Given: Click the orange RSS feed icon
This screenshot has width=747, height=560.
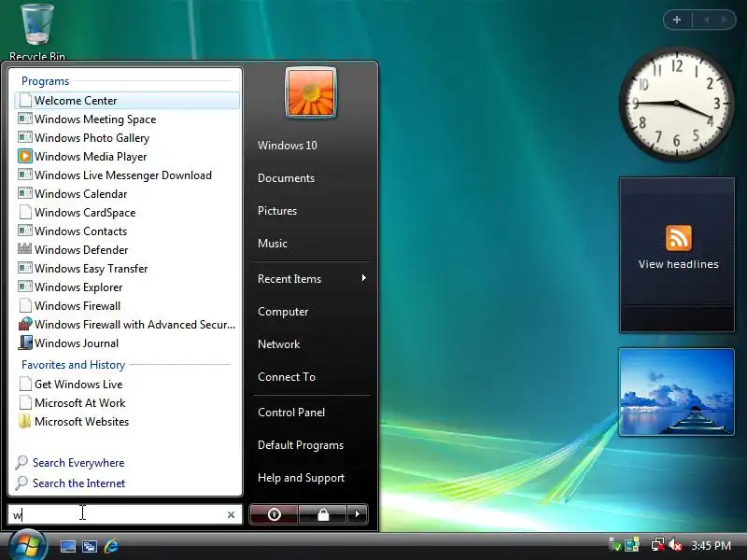Looking at the screenshot, I should pyautogui.click(x=679, y=238).
